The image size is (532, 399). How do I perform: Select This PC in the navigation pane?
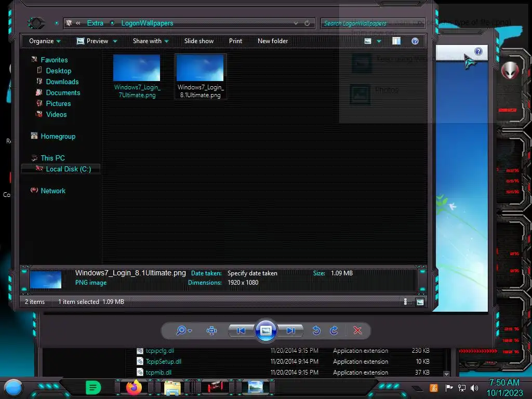(52, 158)
